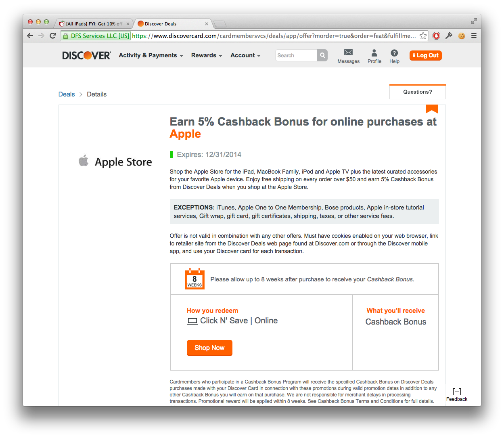
Task: Open the Chrome hamburger menu
Action: [x=474, y=36]
